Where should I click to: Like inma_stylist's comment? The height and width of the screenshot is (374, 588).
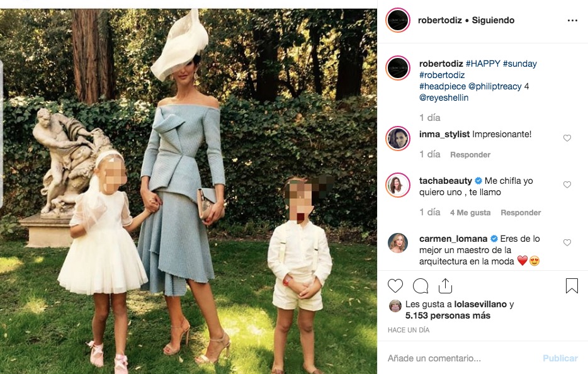[567, 138]
